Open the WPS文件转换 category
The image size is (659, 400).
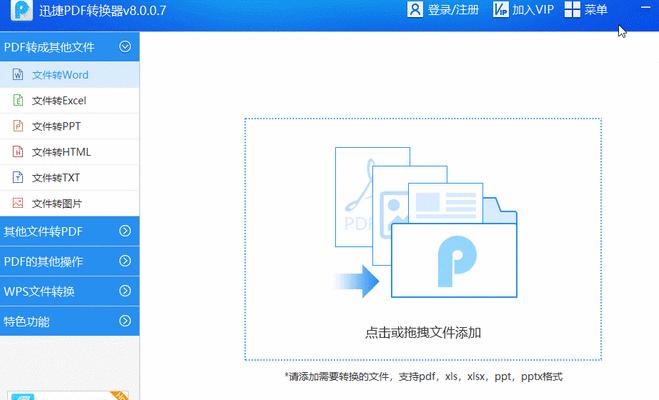point(69,291)
